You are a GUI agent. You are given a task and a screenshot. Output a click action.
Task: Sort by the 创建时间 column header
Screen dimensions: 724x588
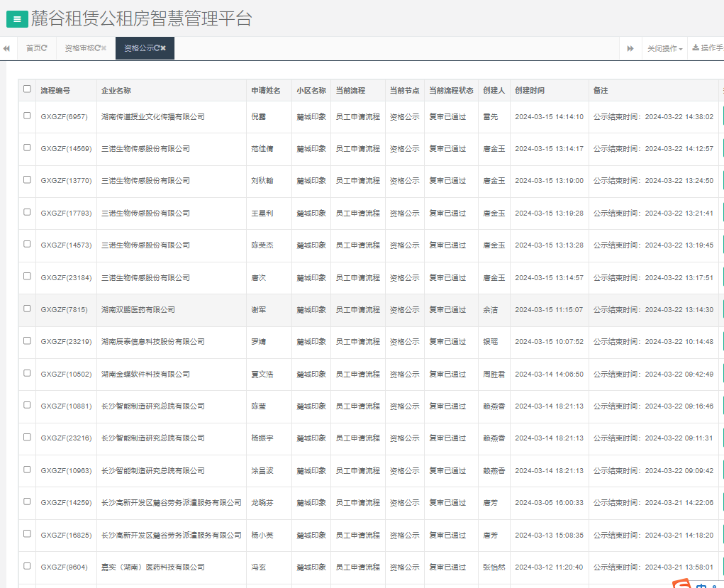tap(530, 91)
